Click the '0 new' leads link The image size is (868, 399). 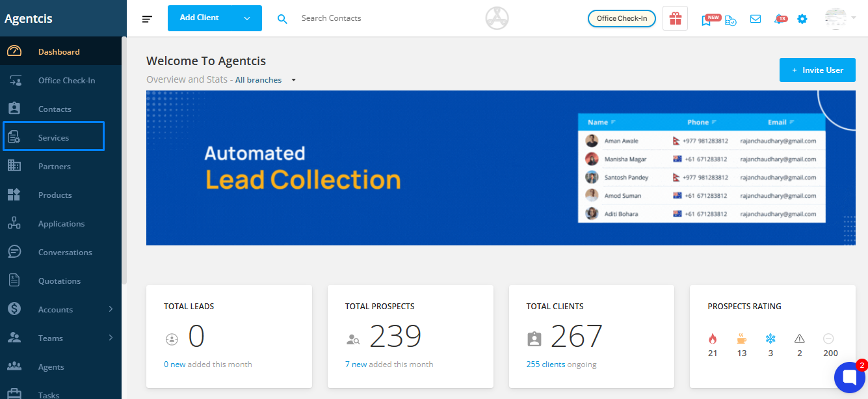point(175,365)
